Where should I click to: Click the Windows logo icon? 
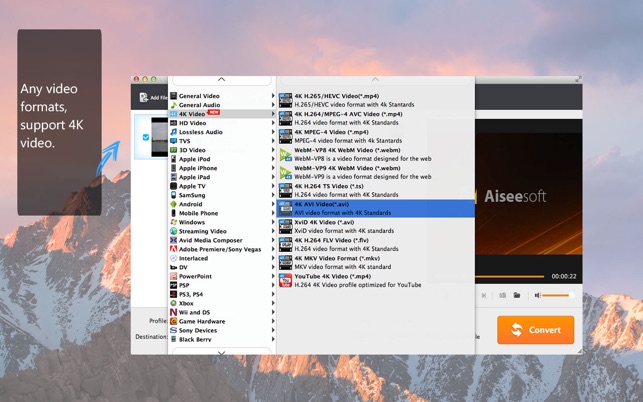coord(173,222)
